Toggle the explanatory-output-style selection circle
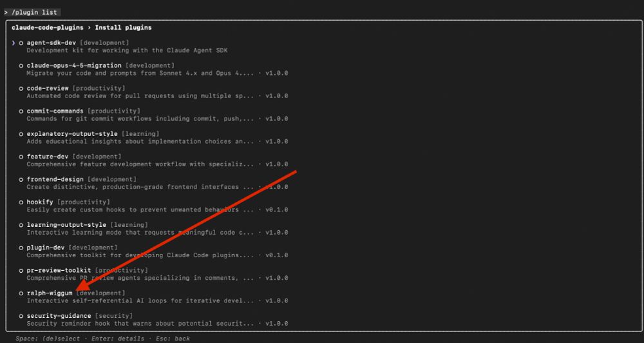Screen dimensions: 644x343 21,134
